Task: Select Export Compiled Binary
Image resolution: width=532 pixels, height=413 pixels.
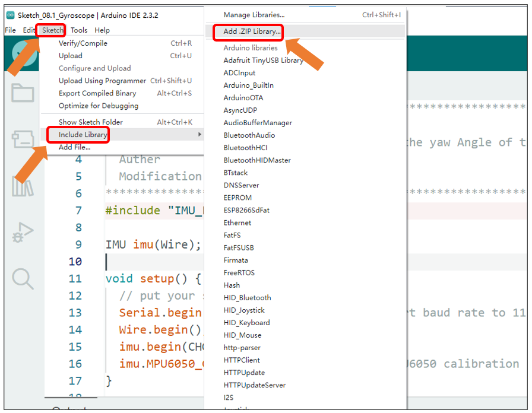Action: [x=122, y=93]
